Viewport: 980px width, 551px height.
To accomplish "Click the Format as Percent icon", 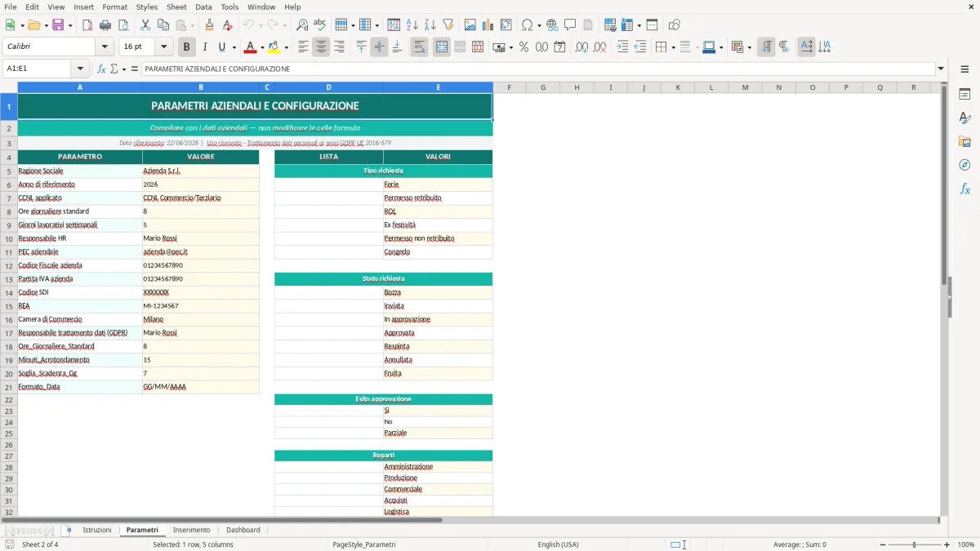I will pyautogui.click(x=523, y=47).
